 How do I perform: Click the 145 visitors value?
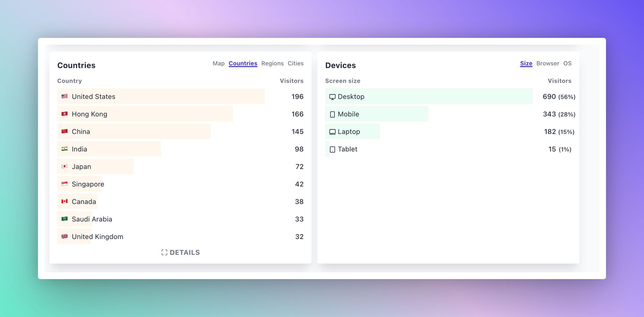298,131
